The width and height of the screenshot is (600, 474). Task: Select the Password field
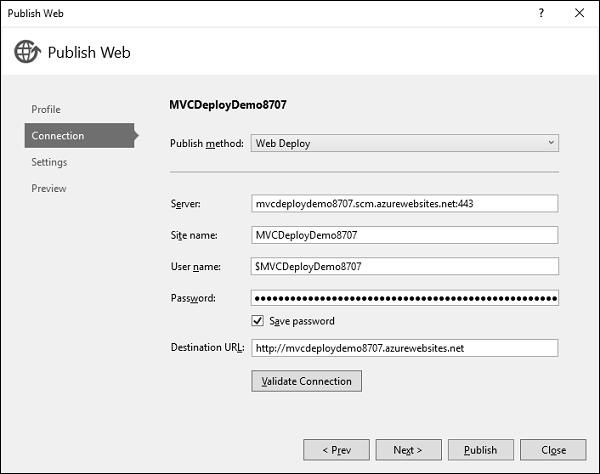405,298
